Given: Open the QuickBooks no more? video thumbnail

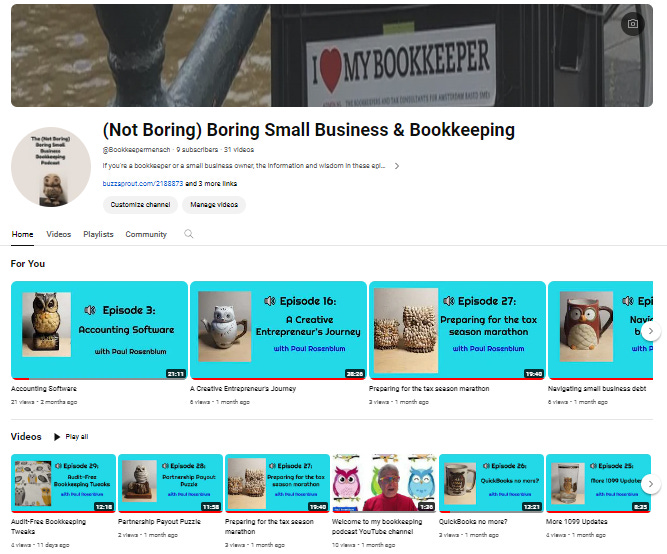Looking at the screenshot, I should (491, 483).
